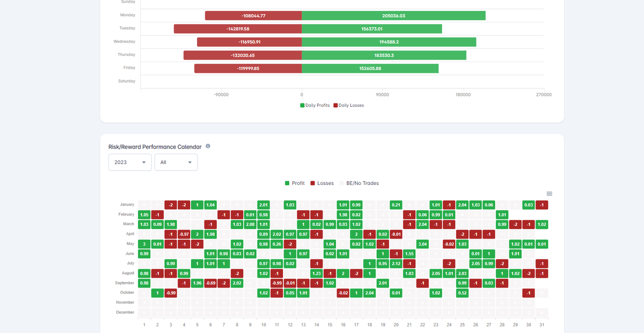Select the Thursday loss bar -132020.65
This screenshot has height=333, width=644.
tap(243, 55)
